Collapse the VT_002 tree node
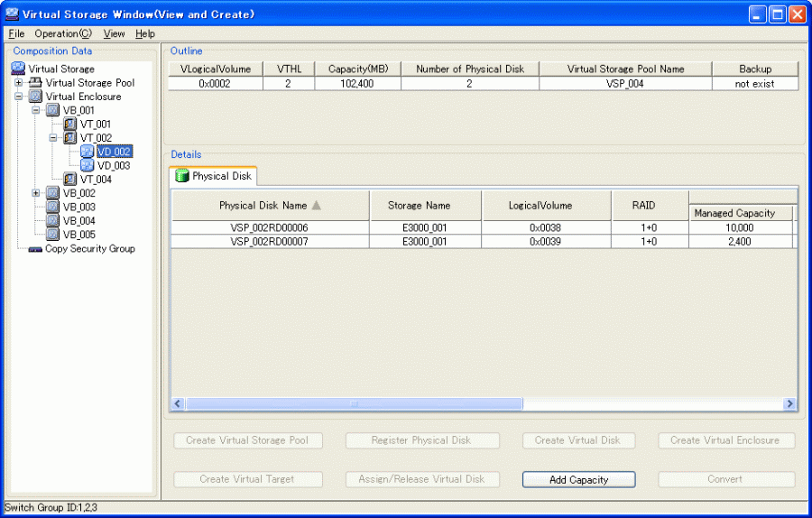This screenshot has width=812, height=518. point(53,138)
